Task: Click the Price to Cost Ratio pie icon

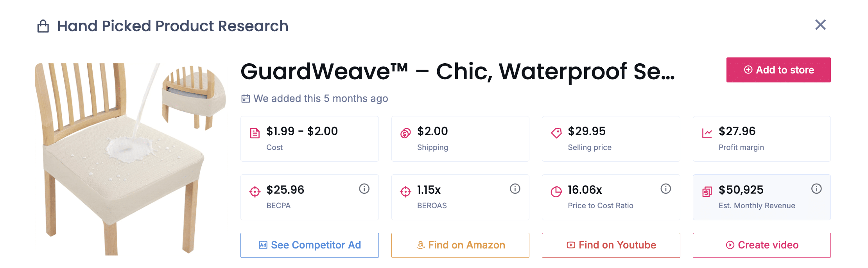Action: pyautogui.click(x=556, y=192)
